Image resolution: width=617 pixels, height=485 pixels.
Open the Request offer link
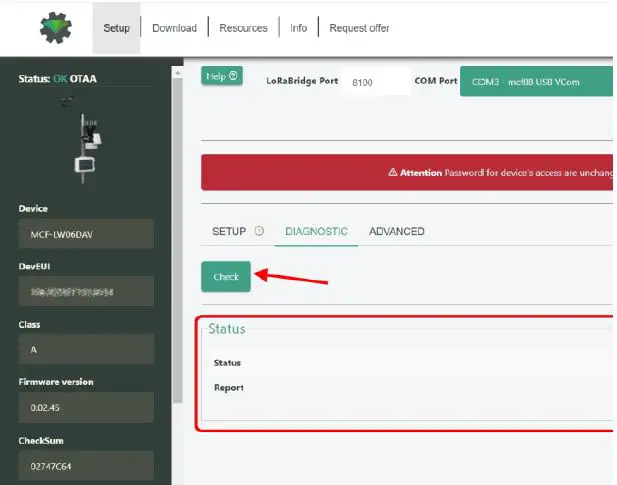click(x=359, y=28)
